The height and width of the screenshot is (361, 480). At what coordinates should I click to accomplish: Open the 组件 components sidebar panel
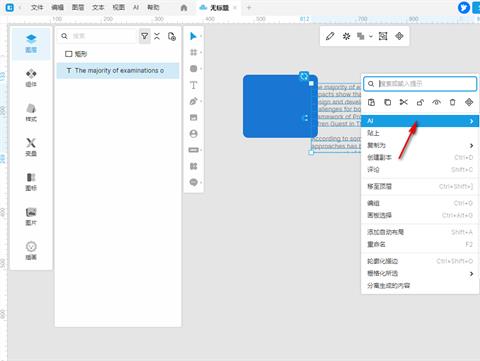[31, 78]
